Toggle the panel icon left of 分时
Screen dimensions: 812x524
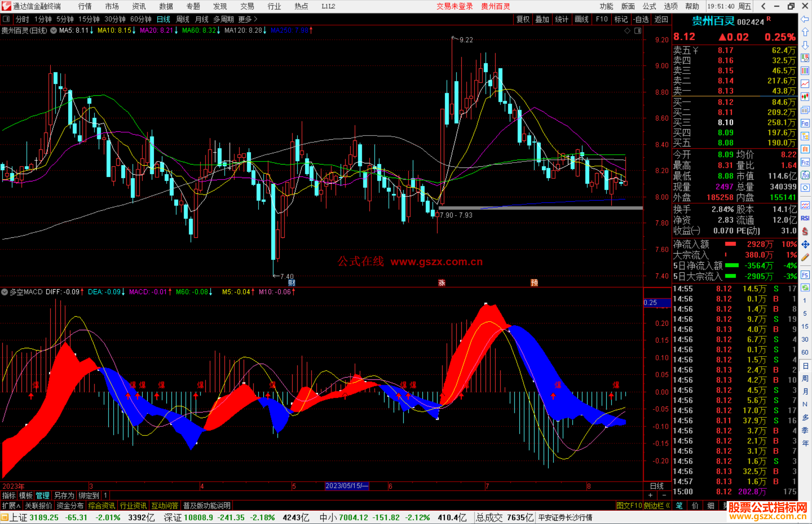pyautogui.click(x=6, y=19)
